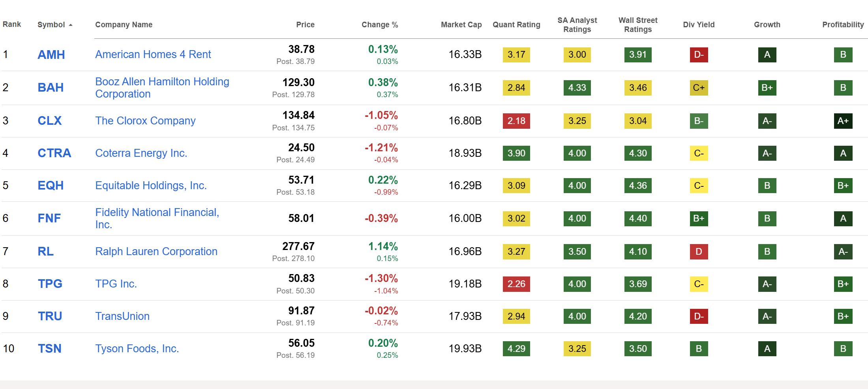Screen dimensions: 868x389
Task: Click FNF Div Yield B+ grade badge
Action: pyautogui.click(x=699, y=218)
